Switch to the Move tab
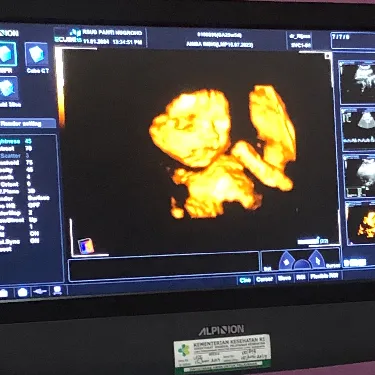 coord(284,278)
